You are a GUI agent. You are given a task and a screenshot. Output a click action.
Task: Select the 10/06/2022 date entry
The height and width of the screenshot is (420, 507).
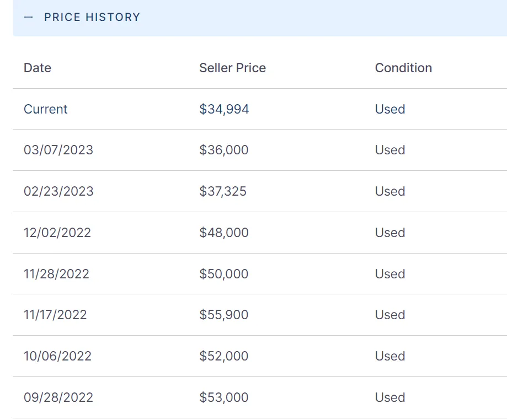point(57,356)
